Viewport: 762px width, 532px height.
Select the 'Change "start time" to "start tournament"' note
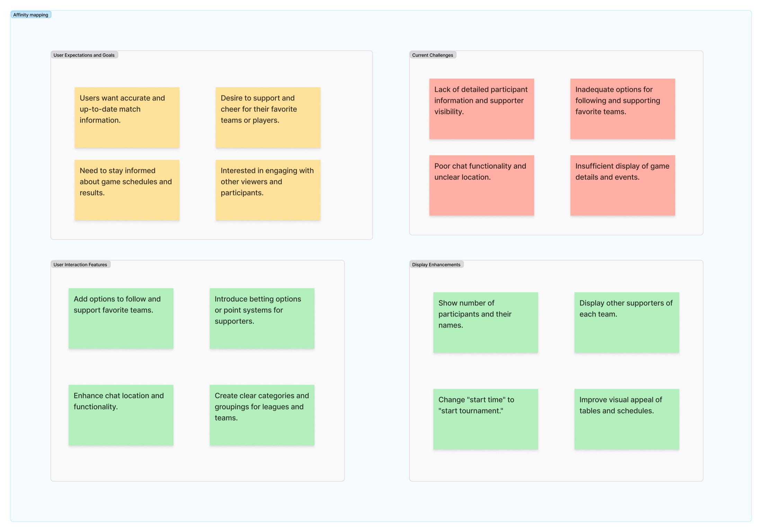point(486,419)
